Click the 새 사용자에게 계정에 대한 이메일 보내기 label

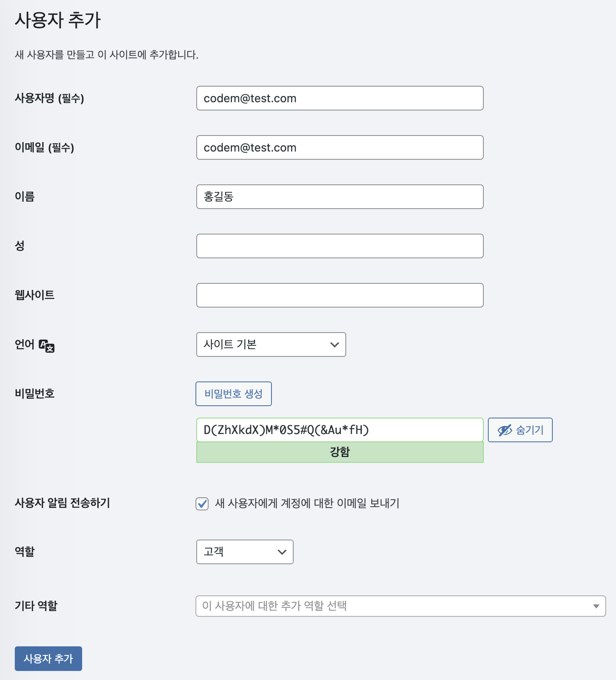point(307,503)
